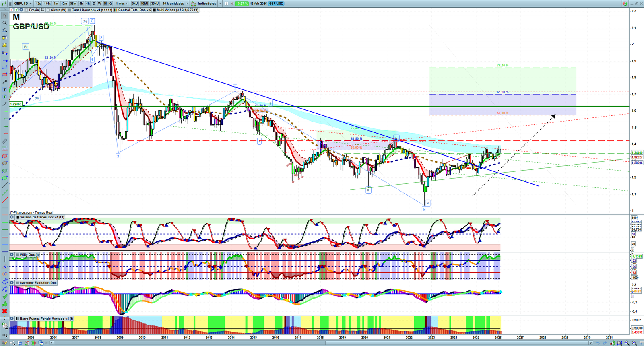
Task: Open the GBPUSD symbol dropdown
Action: [23, 4]
